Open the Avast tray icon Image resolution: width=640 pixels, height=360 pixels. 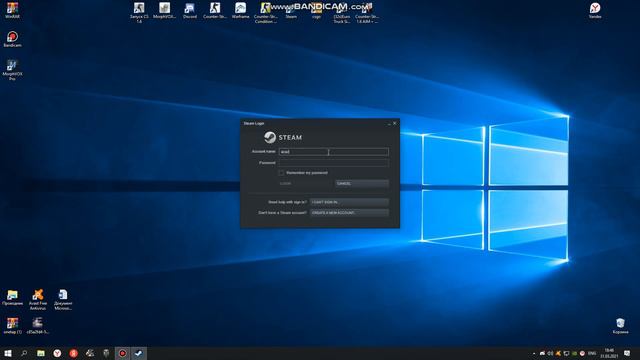[x=558, y=353]
